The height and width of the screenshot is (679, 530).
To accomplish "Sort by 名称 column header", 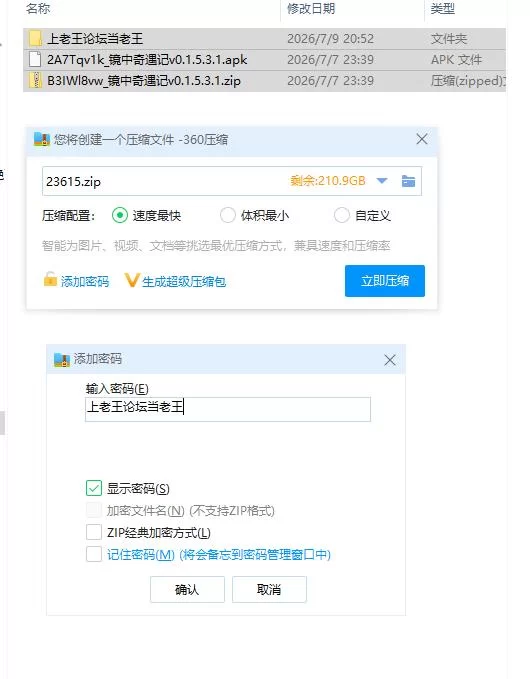I will click(38, 8).
